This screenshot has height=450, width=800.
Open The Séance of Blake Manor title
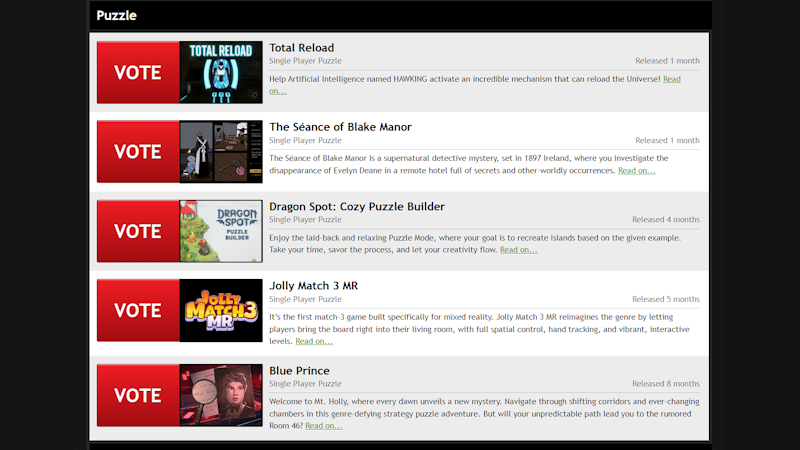(x=340, y=127)
